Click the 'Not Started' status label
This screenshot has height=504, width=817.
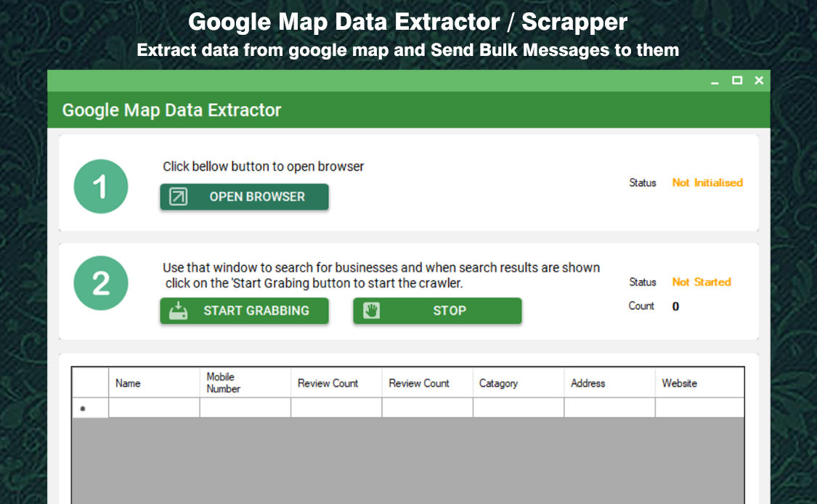point(701,282)
